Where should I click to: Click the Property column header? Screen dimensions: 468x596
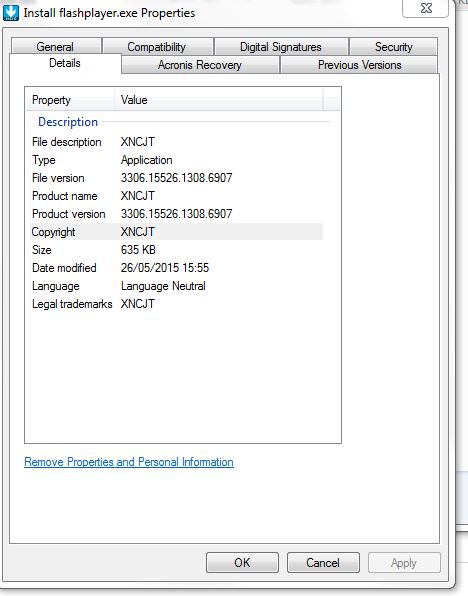[x=70, y=100]
